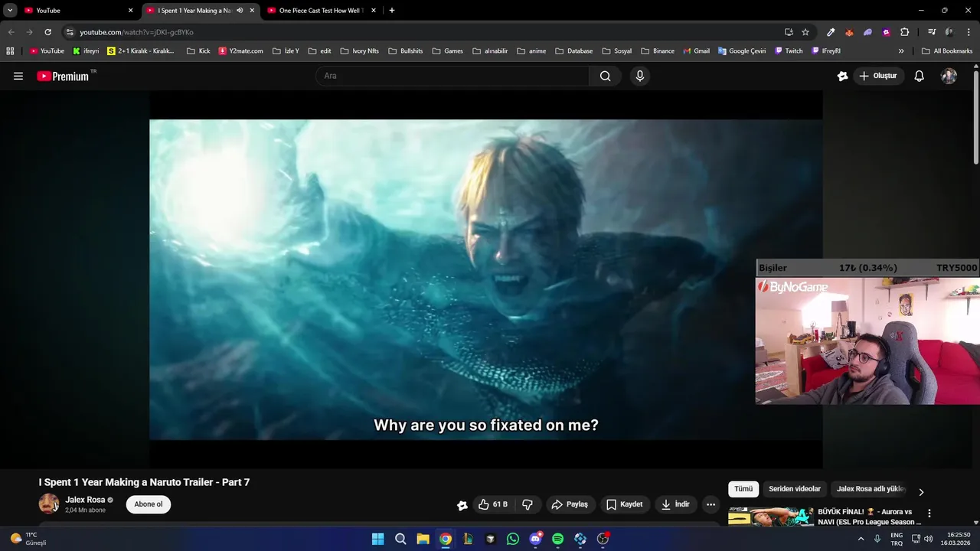The height and width of the screenshot is (551, 980).
Task: Open view site information icon
Action: click(x=70, y=32)
